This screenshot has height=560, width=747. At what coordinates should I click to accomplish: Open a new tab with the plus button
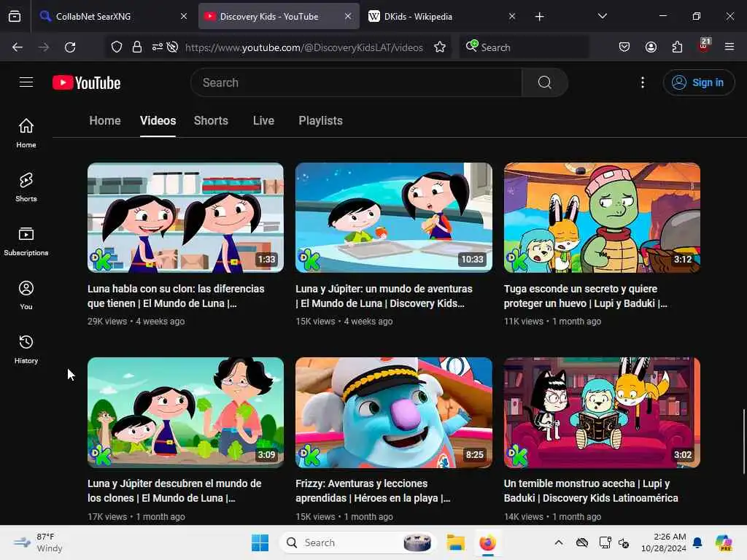pos(539,17)
